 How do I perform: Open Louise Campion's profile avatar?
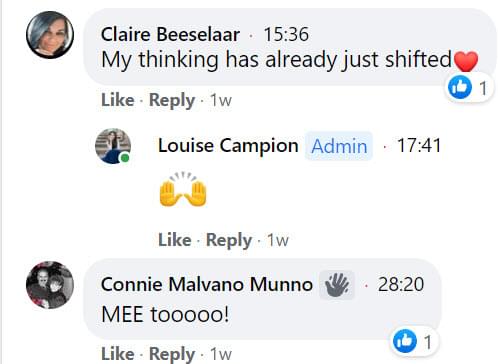tap(113, 146)
